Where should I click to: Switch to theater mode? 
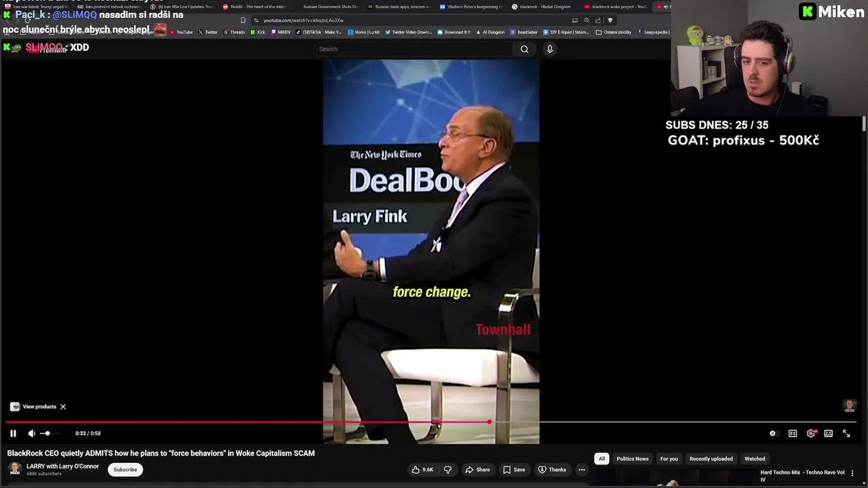point(829,433)
